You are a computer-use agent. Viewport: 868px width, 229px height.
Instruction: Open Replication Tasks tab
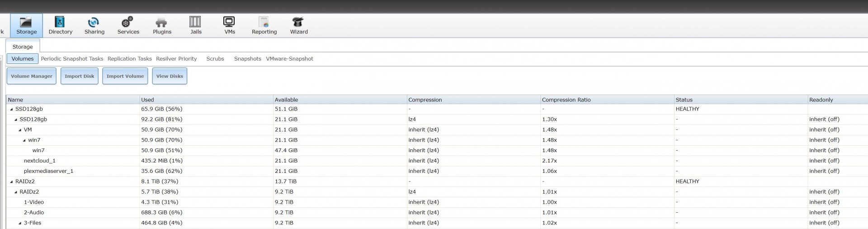pos(130,59)
